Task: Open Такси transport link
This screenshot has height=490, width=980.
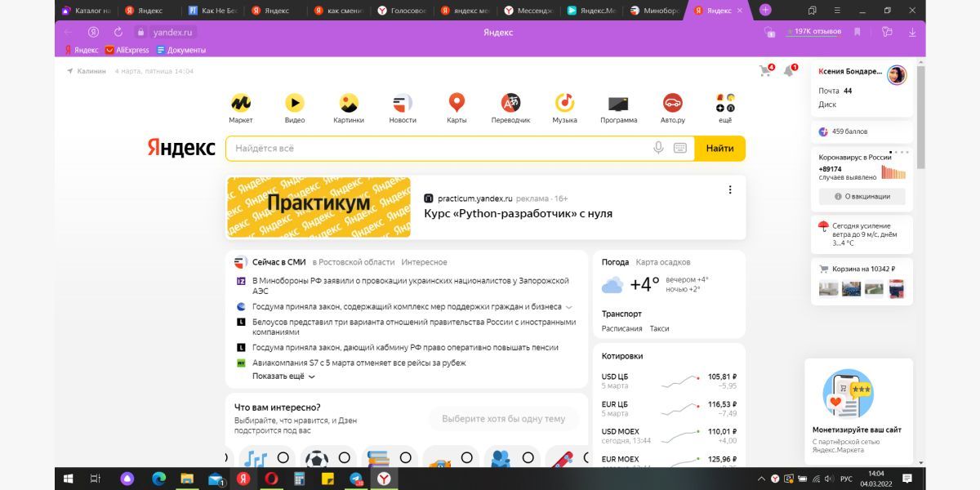Action: pyautogui.click(x=659, y=328)
